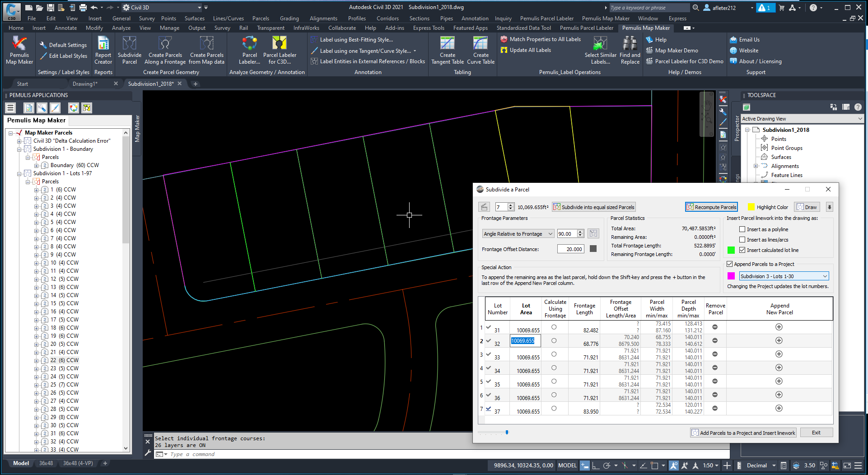This screenshot has height=475, width=868.
Task: Toggle Append Parcels to a Project checkbox
Action: [729, 264]
